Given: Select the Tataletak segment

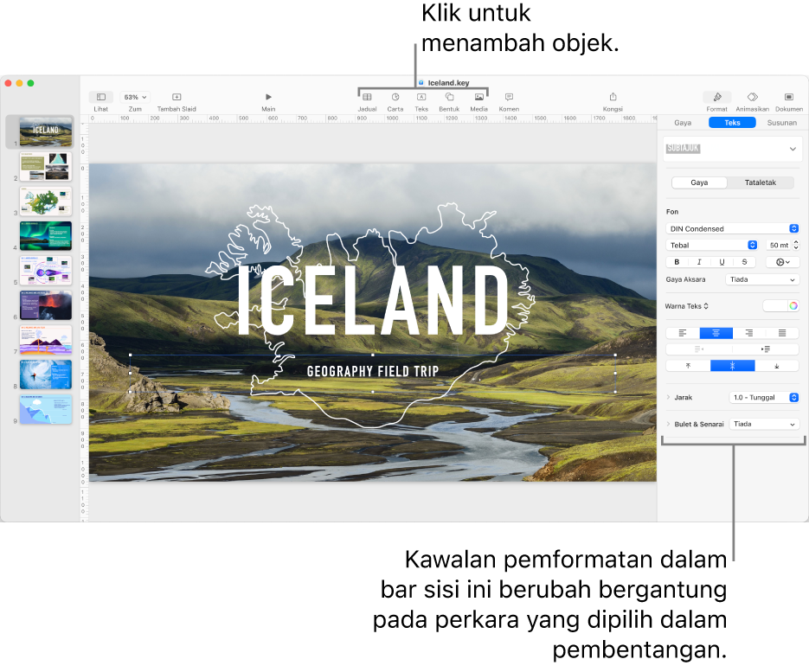Looking at the screenshot, I should pyautogui.click(x=760, y=182).
